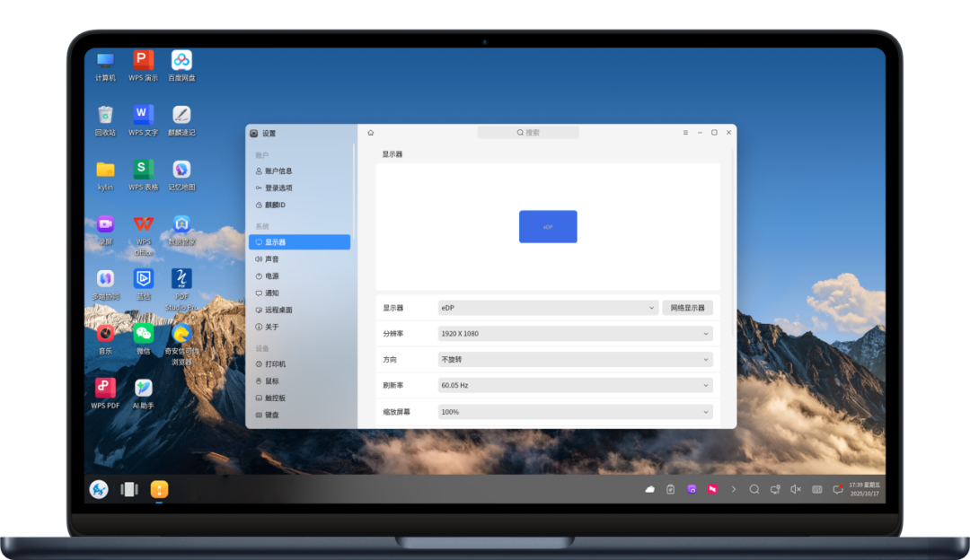Open the Baidu Netdisk desktop icon
Screen dimensions: 970x560
[181, 60]
